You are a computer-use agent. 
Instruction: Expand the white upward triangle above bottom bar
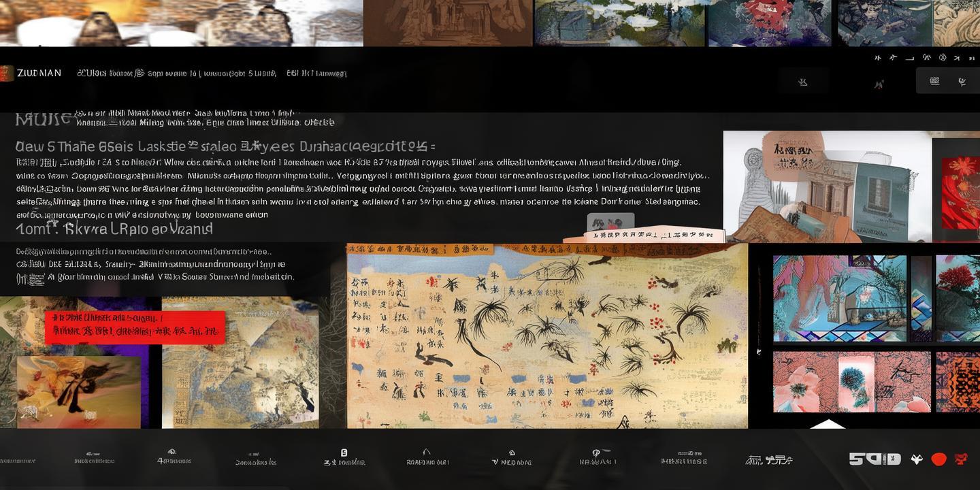click(x=828, y=424)
